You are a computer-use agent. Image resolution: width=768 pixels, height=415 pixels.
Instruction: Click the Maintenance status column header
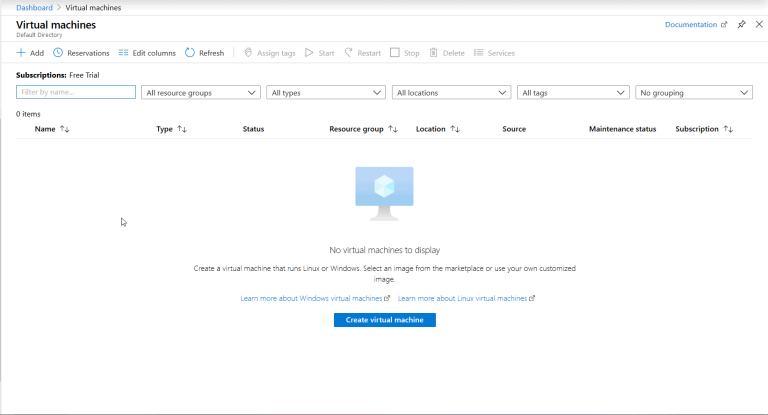[622, 129]
